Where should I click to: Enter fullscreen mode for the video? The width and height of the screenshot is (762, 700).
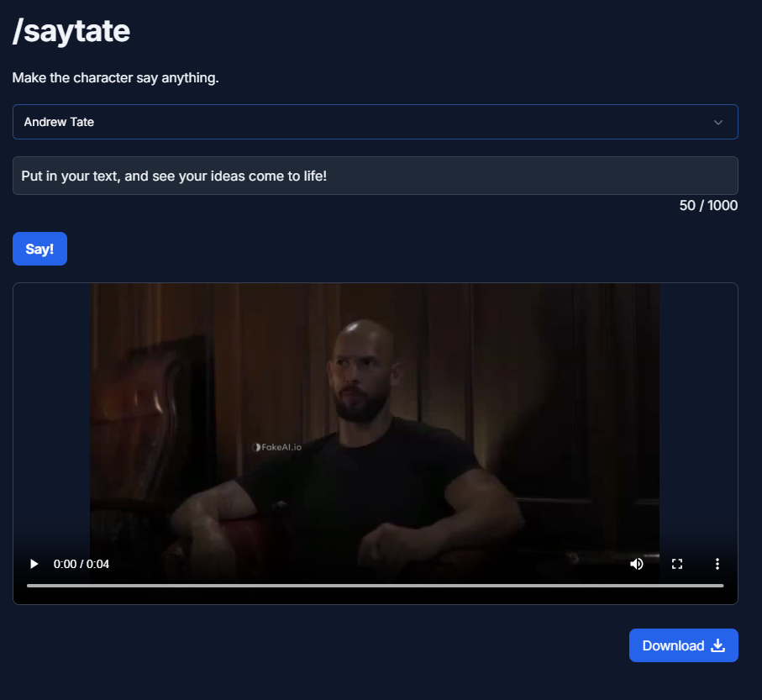[x=677, y=564]
